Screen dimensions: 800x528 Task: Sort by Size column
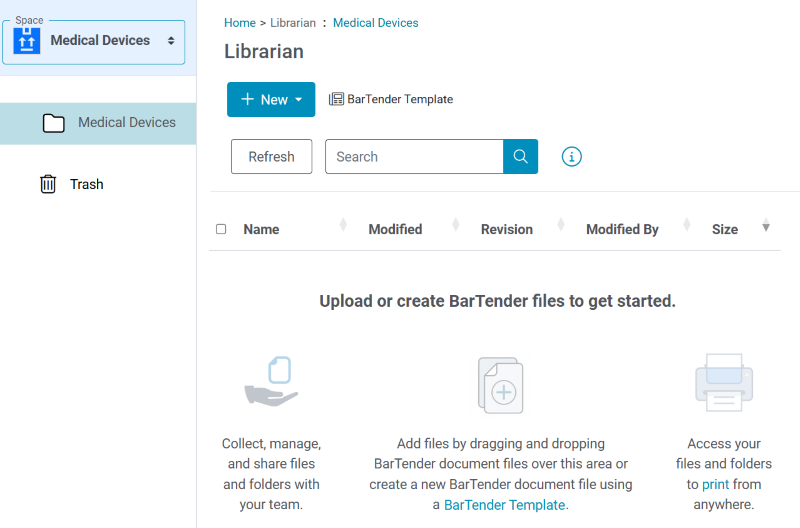click(725, 230)
